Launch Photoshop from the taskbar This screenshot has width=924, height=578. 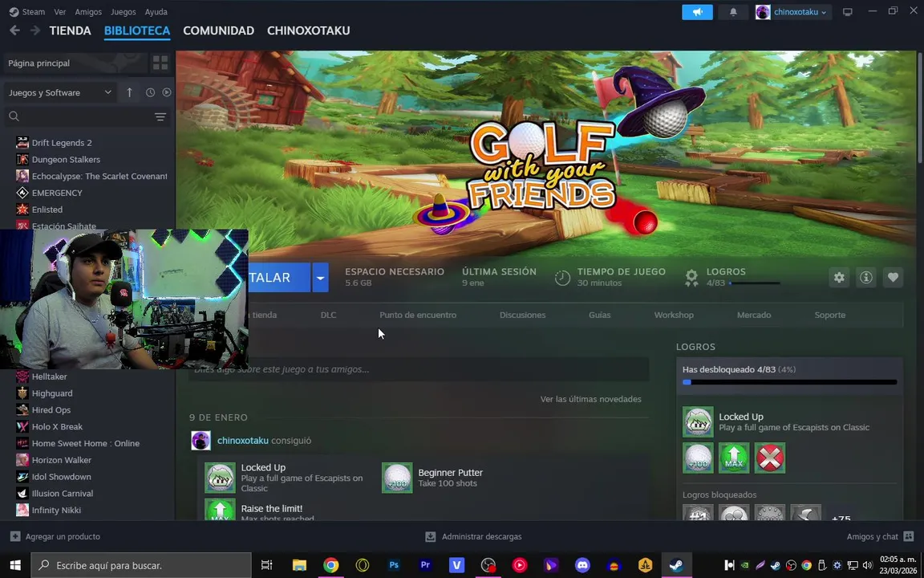point(394,565)
